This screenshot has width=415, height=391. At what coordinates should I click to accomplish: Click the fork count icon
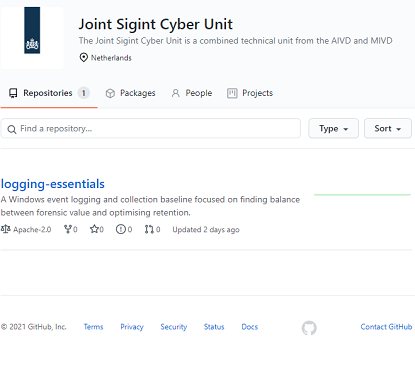pos(68,229)
